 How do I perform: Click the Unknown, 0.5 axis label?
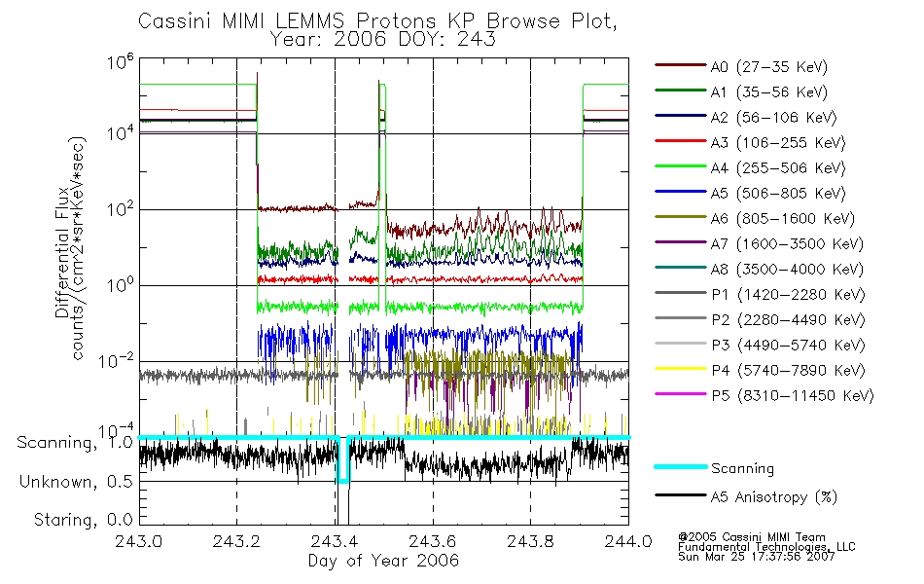pyautogui.click(x=76, y=482)
